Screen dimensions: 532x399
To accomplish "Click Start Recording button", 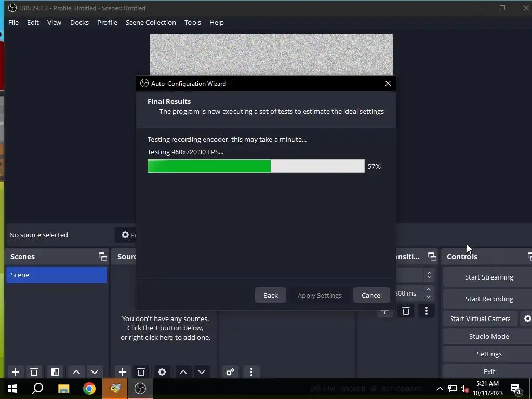I will click(x=488, y=299).
